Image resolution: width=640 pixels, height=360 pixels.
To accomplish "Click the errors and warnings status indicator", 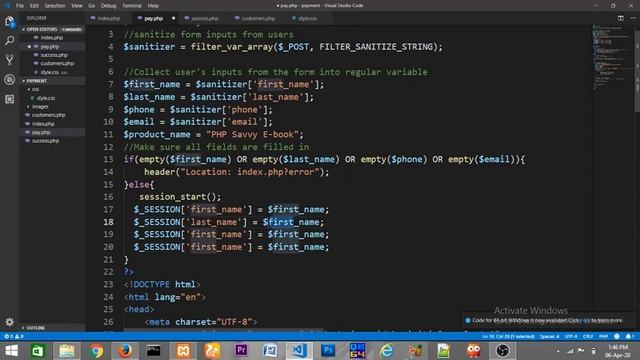I will (13, 336).
